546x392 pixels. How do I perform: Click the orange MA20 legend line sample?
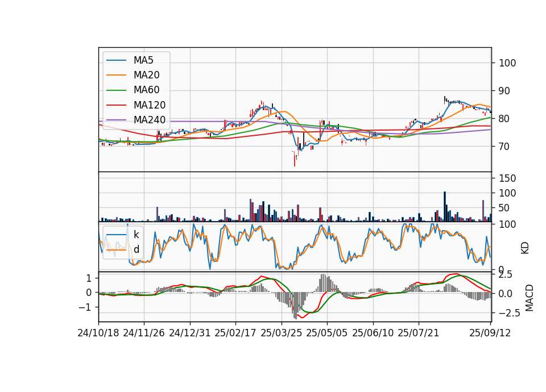(x=116, y=75)
